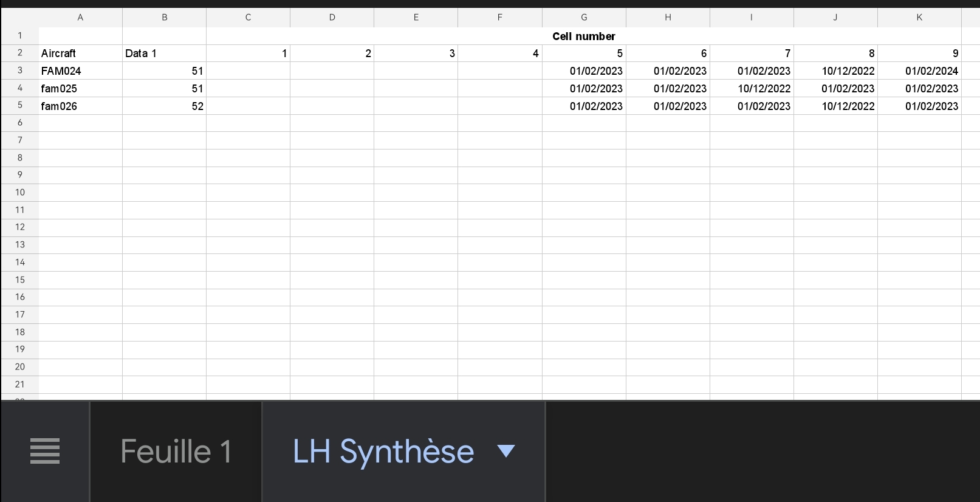Image resolution: width=980 pixels, height=502 pixels.
Task: Click cell number '6' header in column H
Action: point(668,53)
